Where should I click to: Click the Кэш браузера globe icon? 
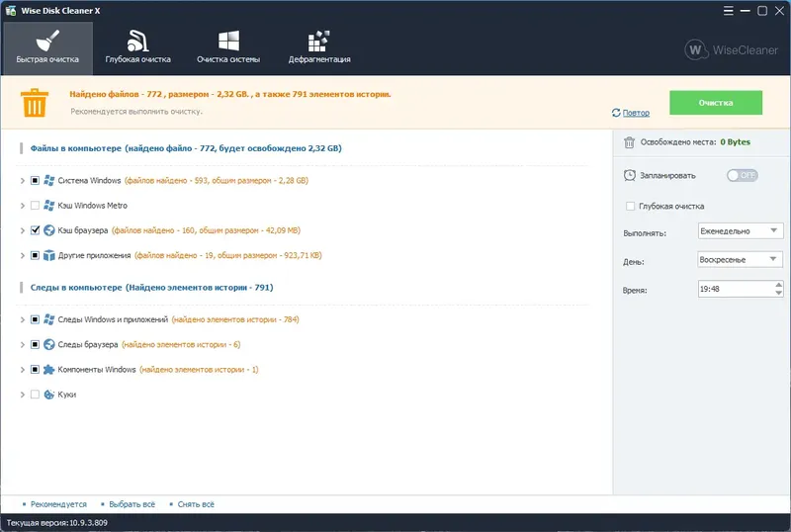pyautogui.click(x=48, y=230)
